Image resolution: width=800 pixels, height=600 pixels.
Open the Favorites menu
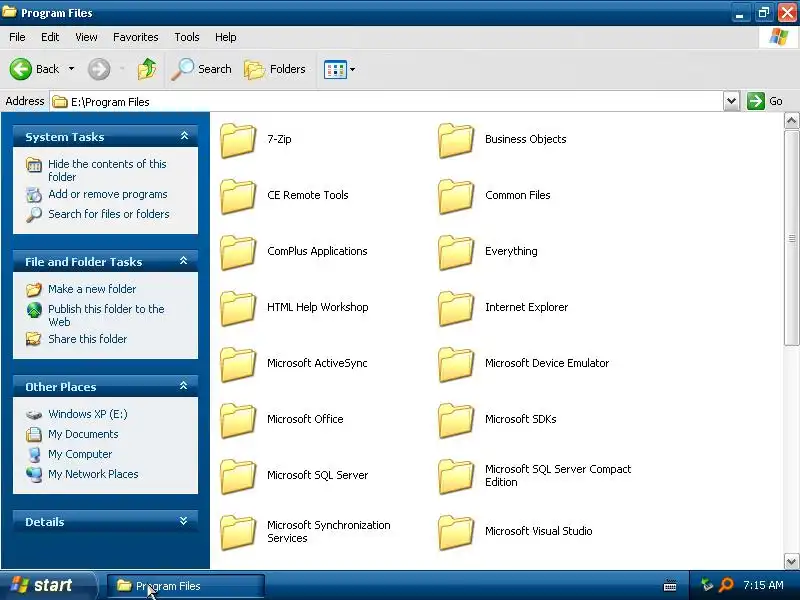click(x=136, y=37)
